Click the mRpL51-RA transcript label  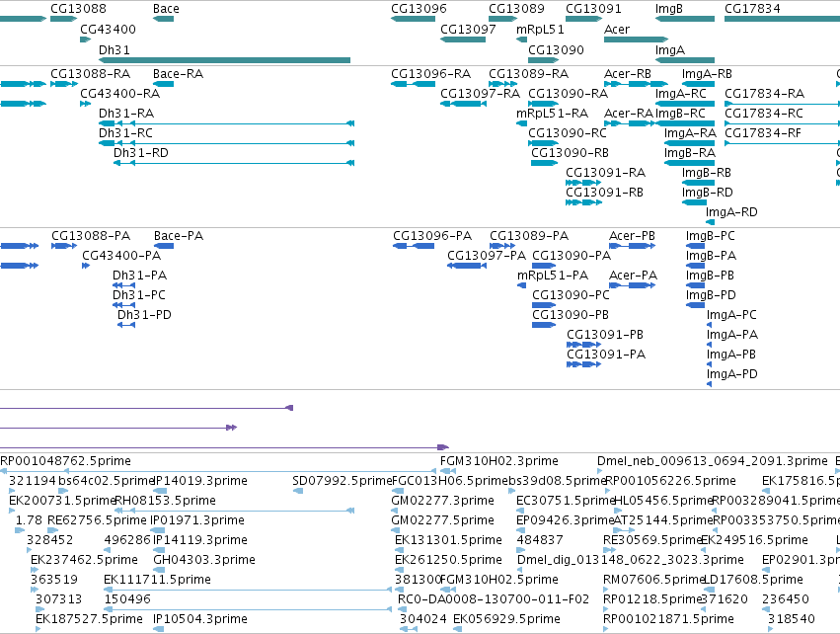point(552,114)
